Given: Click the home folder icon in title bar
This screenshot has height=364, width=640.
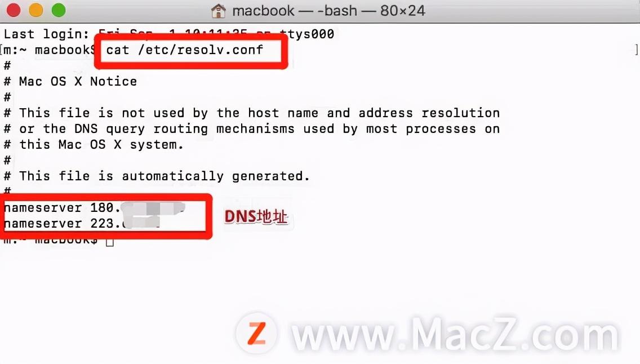Looking at the screenshot, I should click(219, 11).
